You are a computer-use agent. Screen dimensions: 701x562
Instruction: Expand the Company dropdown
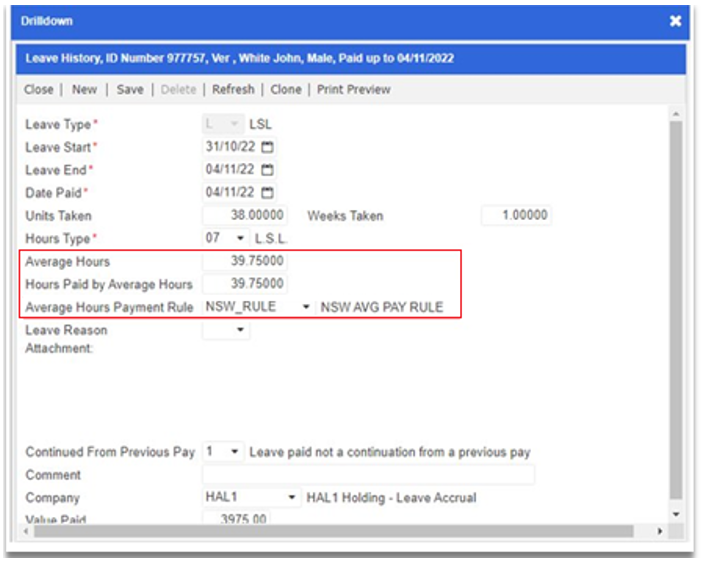pos(291,497)
